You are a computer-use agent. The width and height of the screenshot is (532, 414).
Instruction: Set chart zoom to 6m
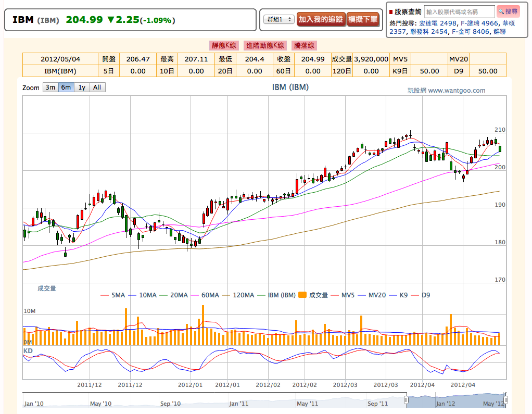click(x=66, y=87)
